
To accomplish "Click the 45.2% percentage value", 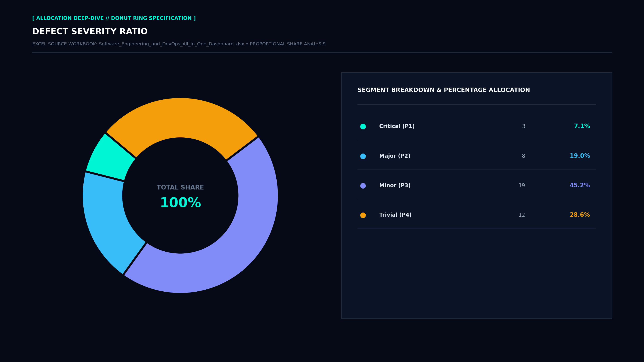I will click(x=580, y=185).
